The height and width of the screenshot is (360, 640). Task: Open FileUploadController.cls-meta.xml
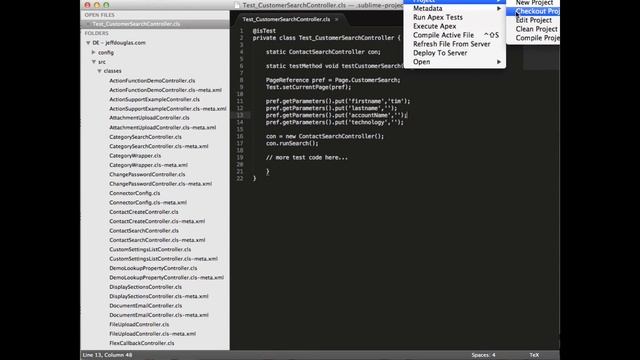(x=153, y=334)
